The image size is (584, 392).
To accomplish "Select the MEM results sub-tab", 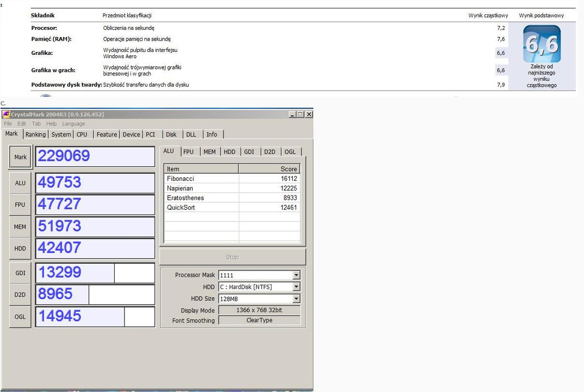I will [x=210, y=151].
